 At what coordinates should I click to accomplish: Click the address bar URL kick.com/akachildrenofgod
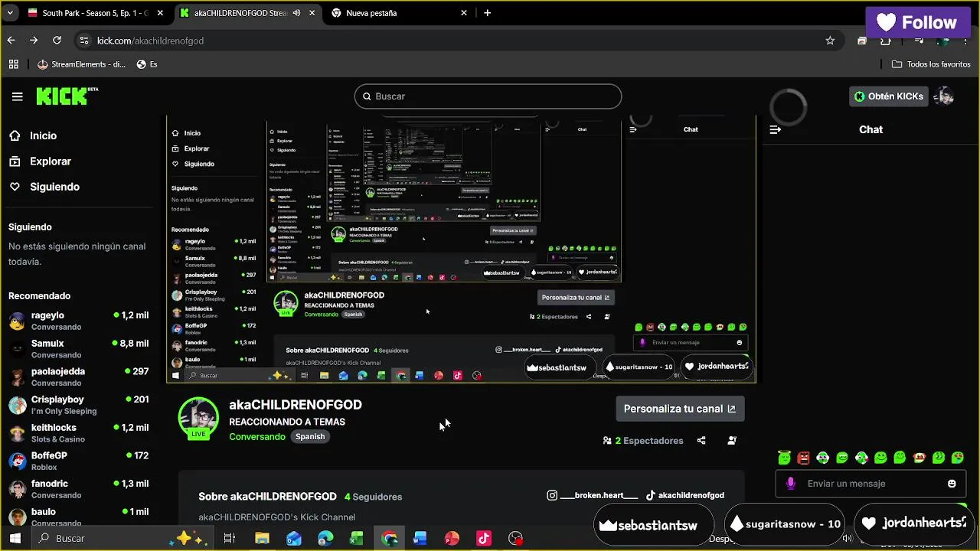click(x=150, y=41)
